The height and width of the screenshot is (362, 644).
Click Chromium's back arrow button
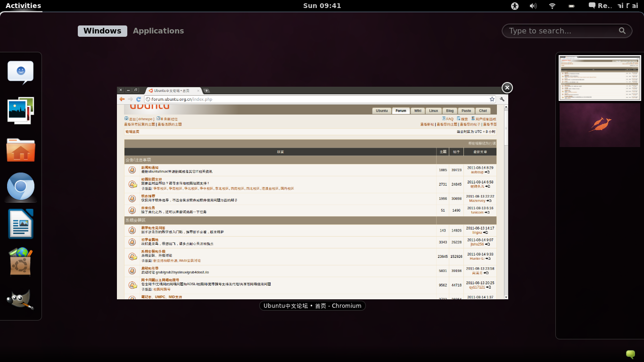[122, 99]
